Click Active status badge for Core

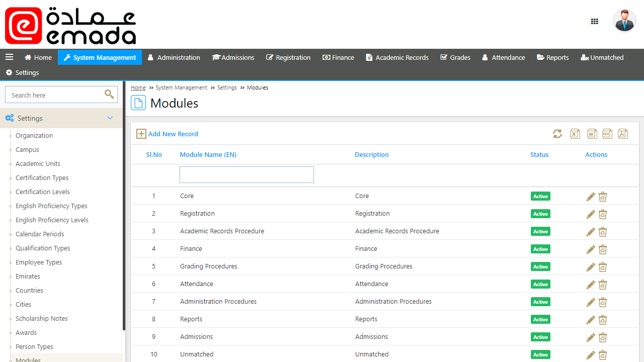point(540,196)
